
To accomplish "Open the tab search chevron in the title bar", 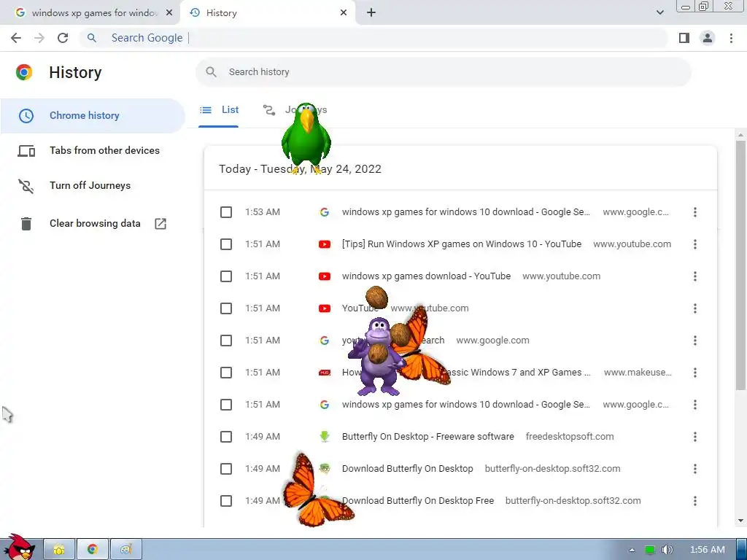I will click(x=659, y=12).
